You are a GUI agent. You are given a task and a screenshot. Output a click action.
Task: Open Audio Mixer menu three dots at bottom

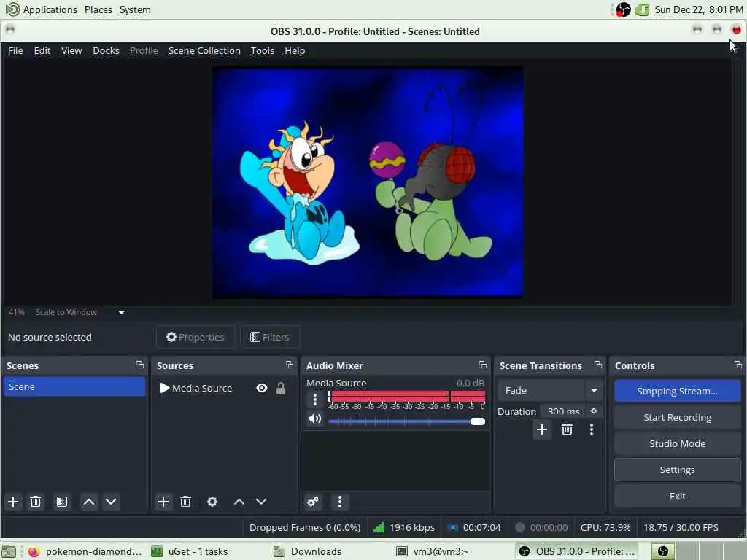tap(340, 502)
